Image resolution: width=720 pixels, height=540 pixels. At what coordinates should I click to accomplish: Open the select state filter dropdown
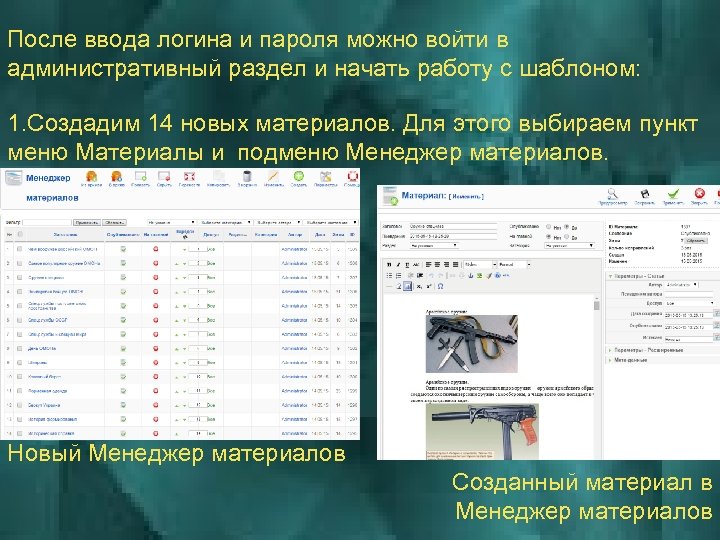[331, 222]
